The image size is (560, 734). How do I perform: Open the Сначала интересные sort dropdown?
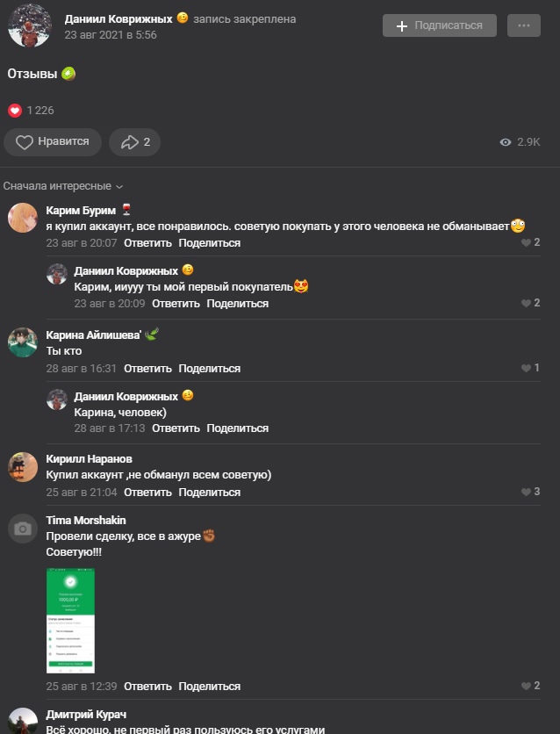pos(63,186)
